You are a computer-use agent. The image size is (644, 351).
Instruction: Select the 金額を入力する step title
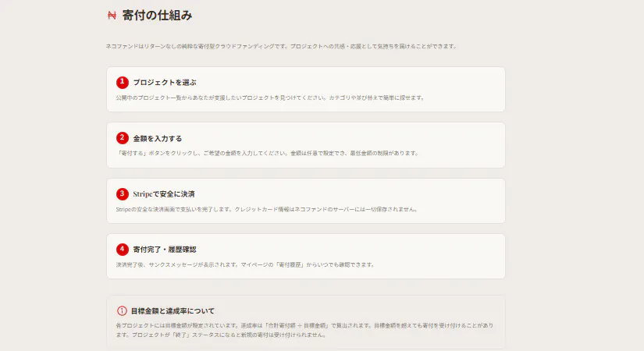157,138
